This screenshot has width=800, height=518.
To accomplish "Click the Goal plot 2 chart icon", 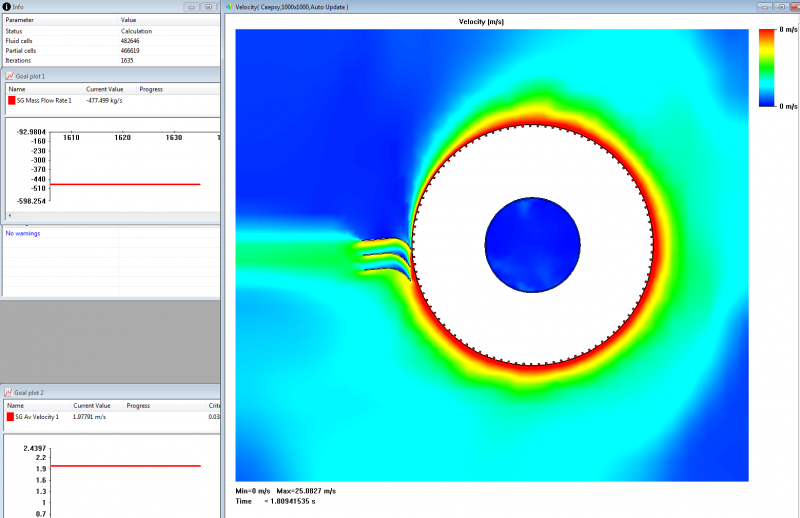I will point(8,392).
